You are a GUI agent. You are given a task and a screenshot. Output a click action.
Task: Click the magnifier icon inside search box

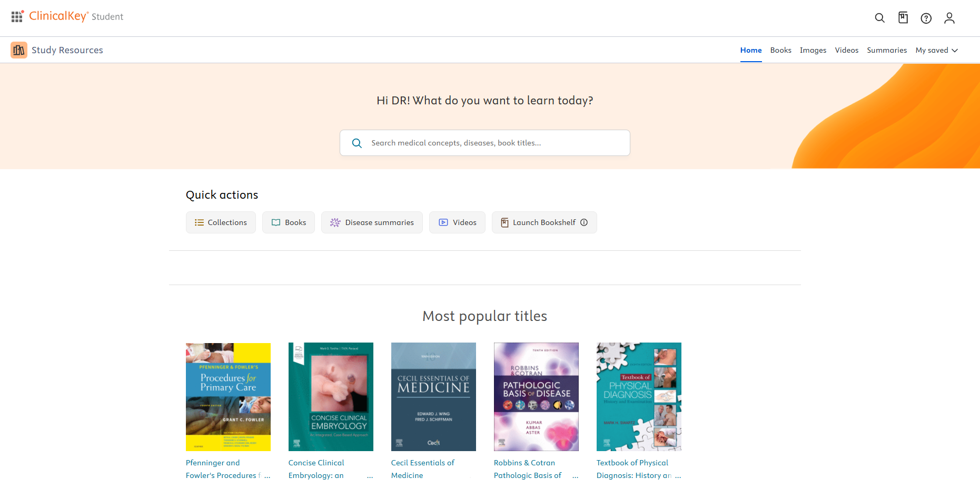[x=357, y=143]
